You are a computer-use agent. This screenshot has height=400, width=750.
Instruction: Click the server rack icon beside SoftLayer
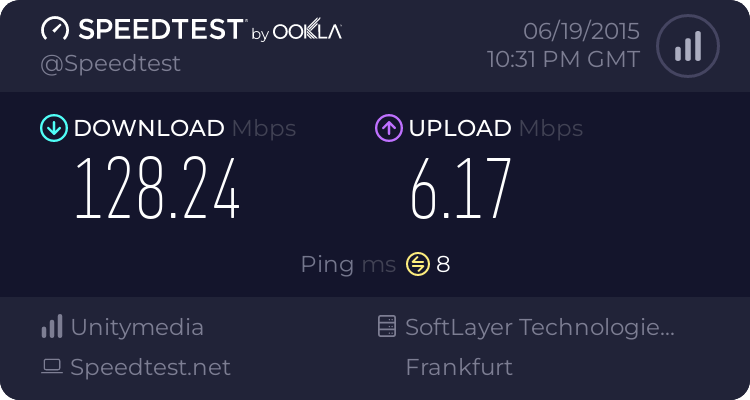click(x=387, y=326)
